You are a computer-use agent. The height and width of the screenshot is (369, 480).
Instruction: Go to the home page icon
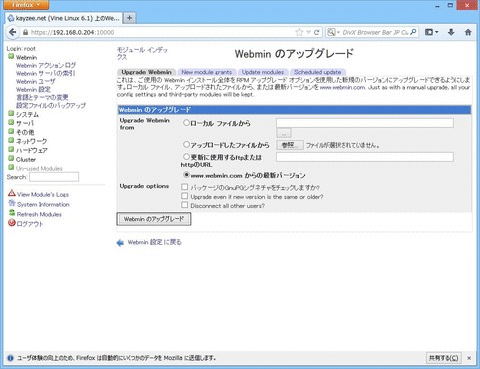point(468,32)
